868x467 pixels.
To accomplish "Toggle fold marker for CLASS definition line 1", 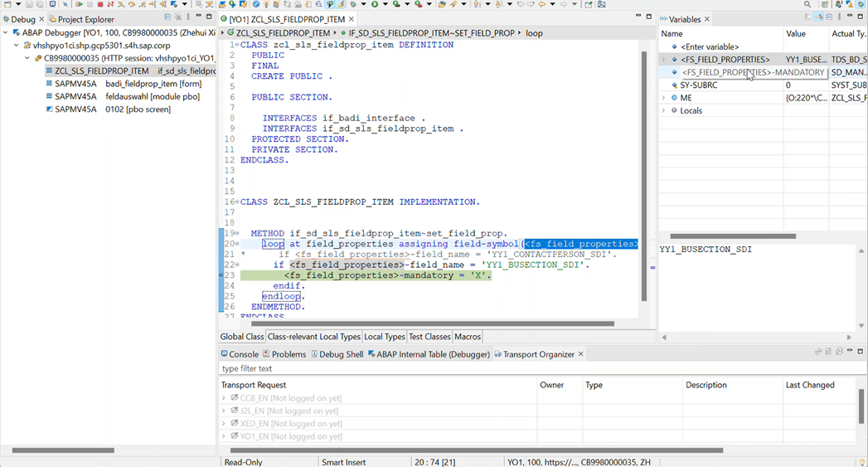I will click(x=236, y=45).
